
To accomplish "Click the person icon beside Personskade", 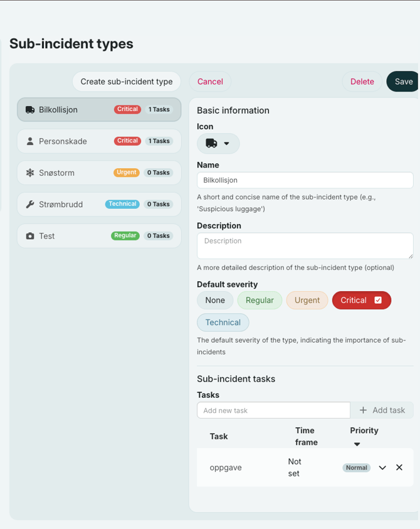I will click(29, 141).
